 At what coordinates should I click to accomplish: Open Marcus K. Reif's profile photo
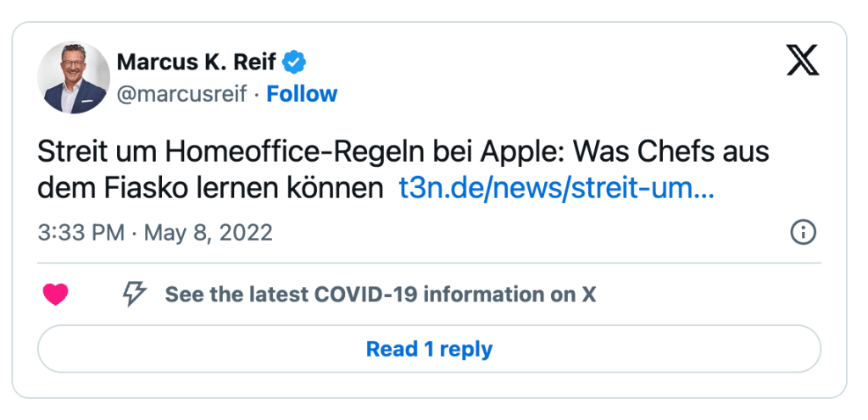74,78
